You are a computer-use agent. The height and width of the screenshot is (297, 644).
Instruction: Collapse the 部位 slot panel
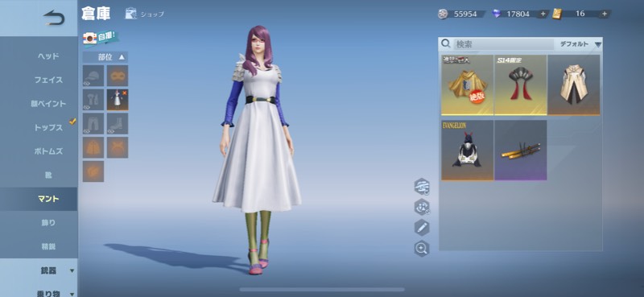click(105, 57)
